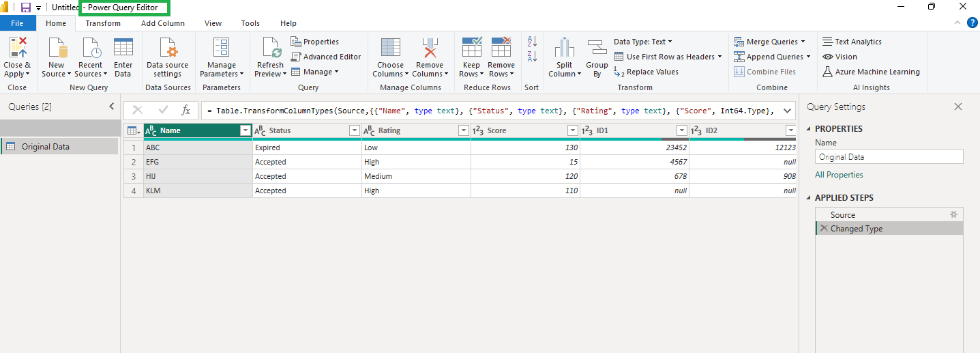
Task: Open the table options icon in grid corner
Action: [x=134, y=130]
